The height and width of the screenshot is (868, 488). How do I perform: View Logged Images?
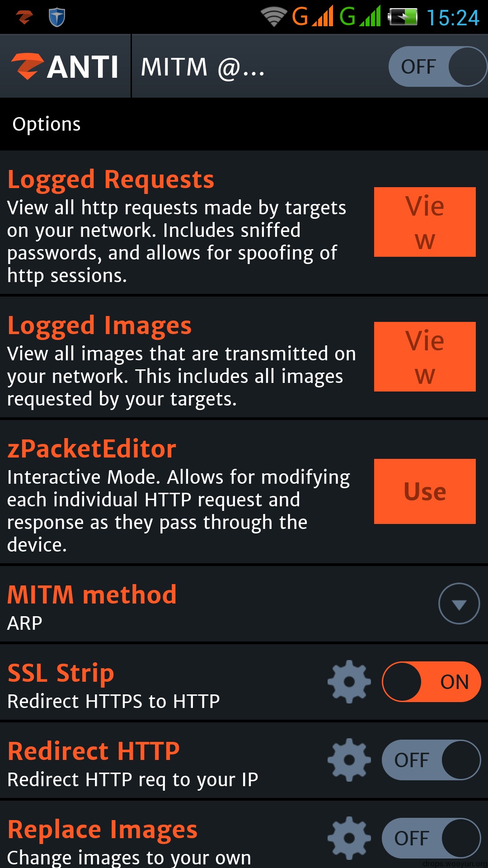coord(425,357)
